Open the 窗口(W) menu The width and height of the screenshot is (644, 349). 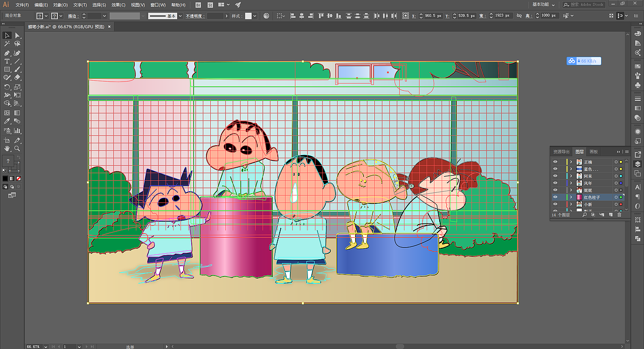tap(158, 5)
